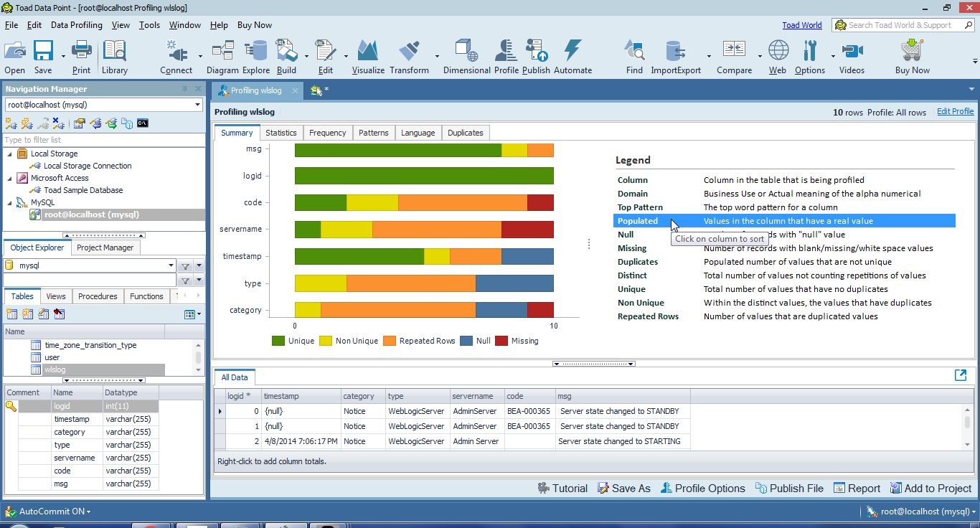Open the Connect toolbar dropdown arrow

200,56
